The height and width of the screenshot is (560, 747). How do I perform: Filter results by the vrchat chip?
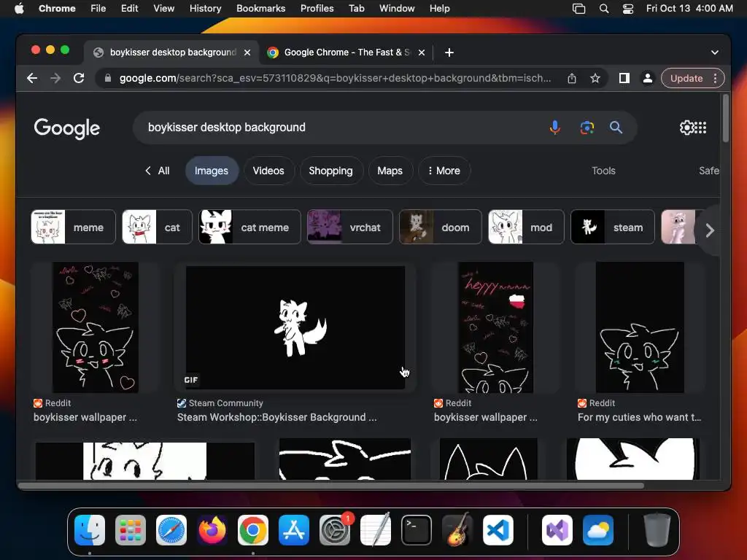coord(350,227)
